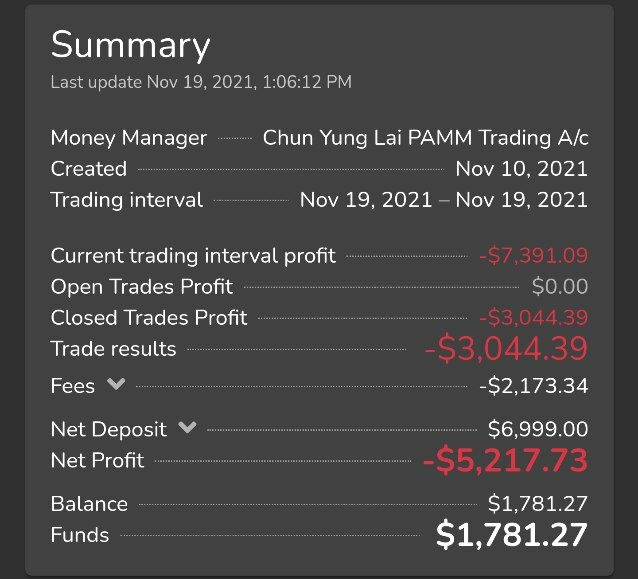Click the large Trade results amount

tap(506, 349)
